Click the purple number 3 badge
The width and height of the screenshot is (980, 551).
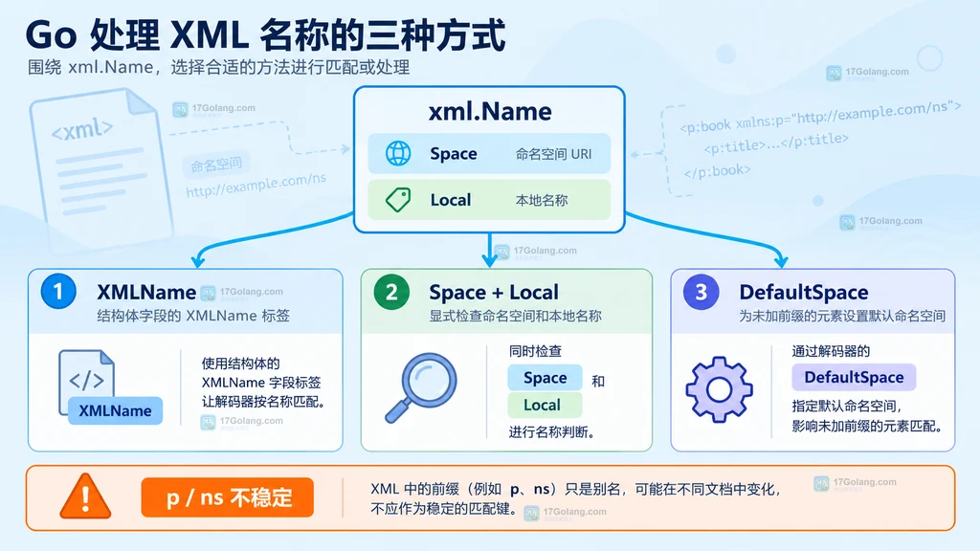click(x=701, y=292)
